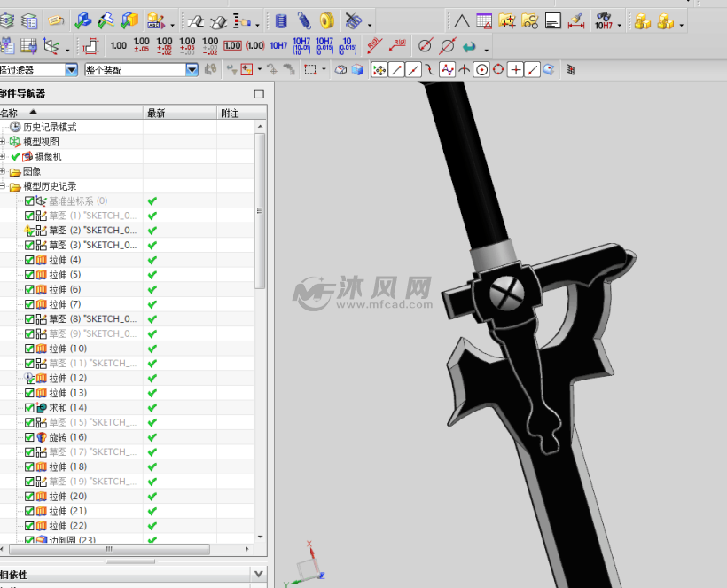The height and width of the screenshot is (588, 727).
Task: Enable the arc center snap icon
Action: (481, 70)
